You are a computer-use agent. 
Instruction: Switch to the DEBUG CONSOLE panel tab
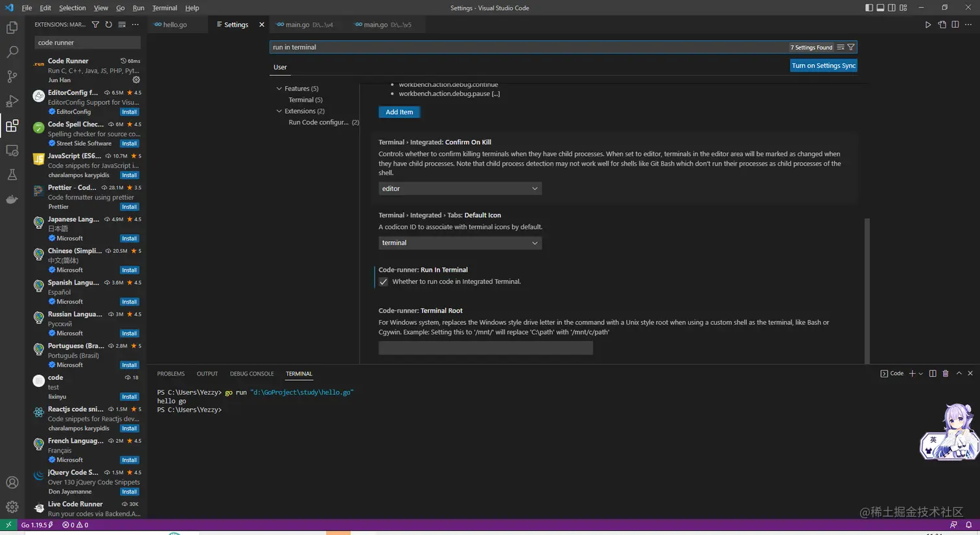(251, 374)
